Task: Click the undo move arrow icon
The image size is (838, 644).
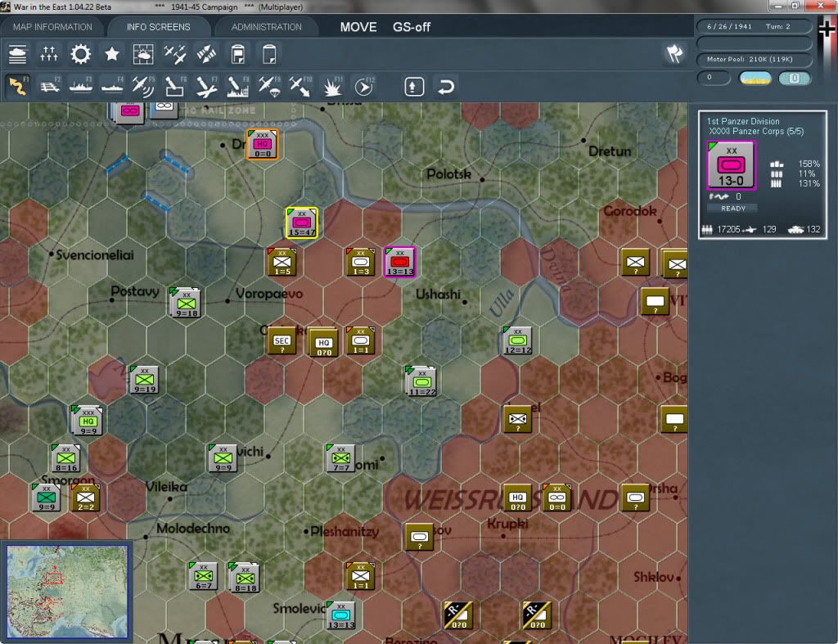Action: 446,87
